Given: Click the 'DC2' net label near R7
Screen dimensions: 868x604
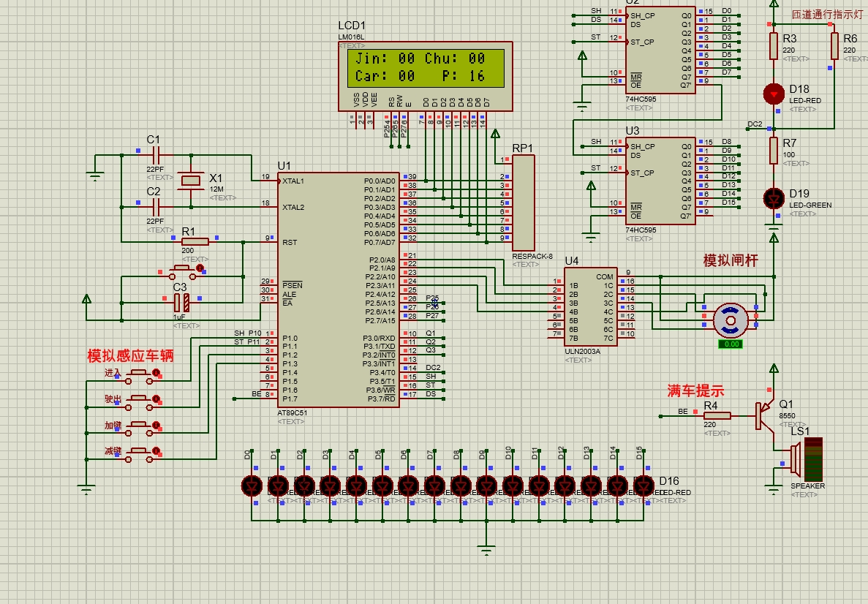Looking at the screenshot, I should (755, 124).
